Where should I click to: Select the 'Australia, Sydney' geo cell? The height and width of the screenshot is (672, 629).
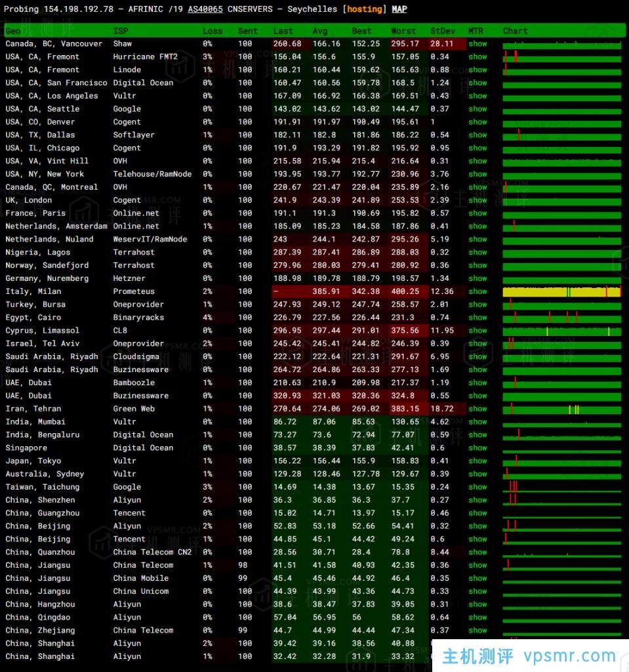[x=45, y=474]
